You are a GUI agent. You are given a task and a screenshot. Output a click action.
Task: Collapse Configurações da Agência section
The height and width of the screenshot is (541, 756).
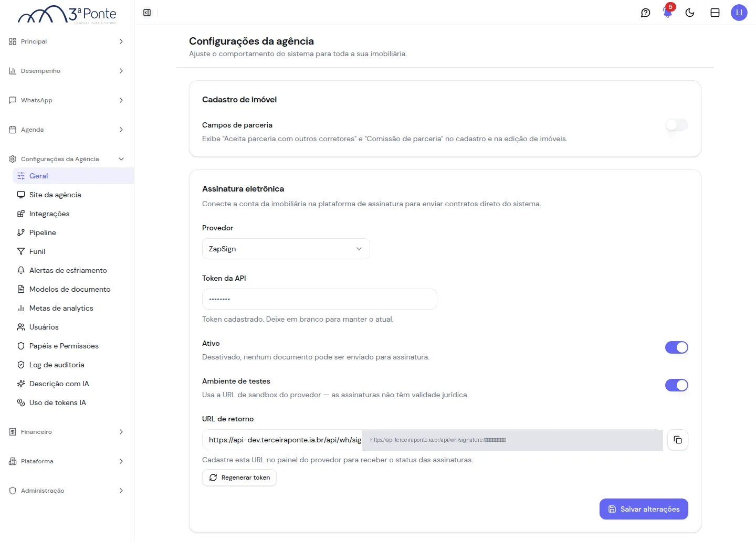[67, 159]
